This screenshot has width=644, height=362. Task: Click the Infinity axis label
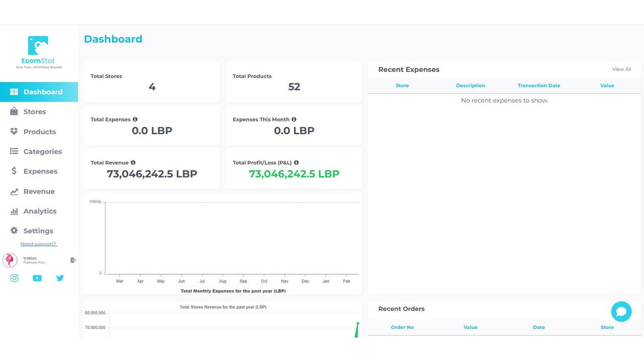[96, 202]
